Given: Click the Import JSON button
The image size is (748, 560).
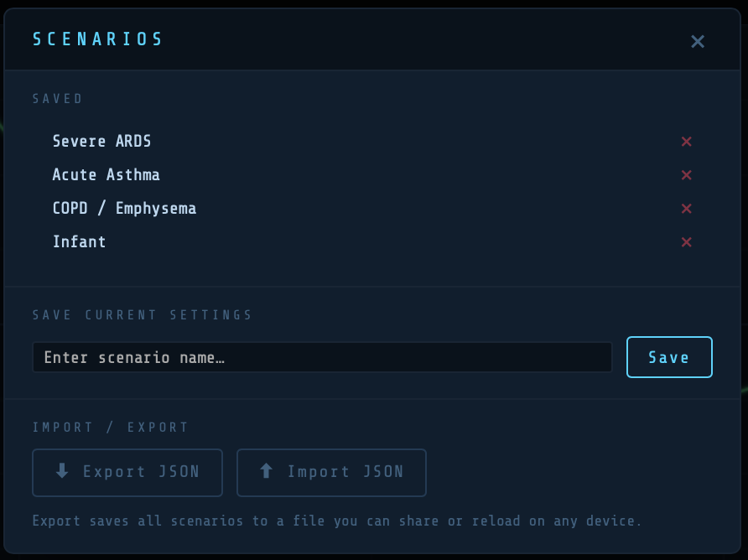Looking at the screenshot, I should [x=331, y=473].
